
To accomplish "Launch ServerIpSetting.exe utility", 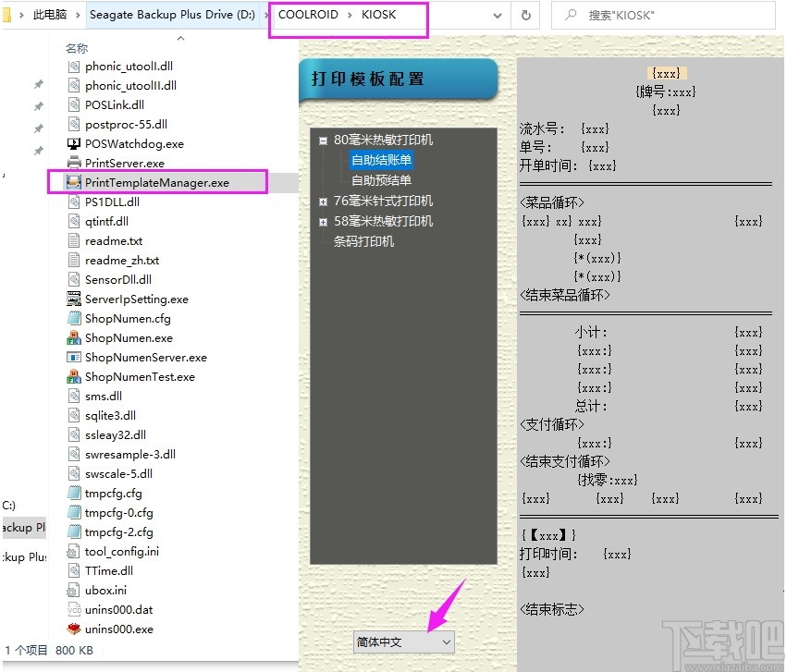I will [141, 299].
